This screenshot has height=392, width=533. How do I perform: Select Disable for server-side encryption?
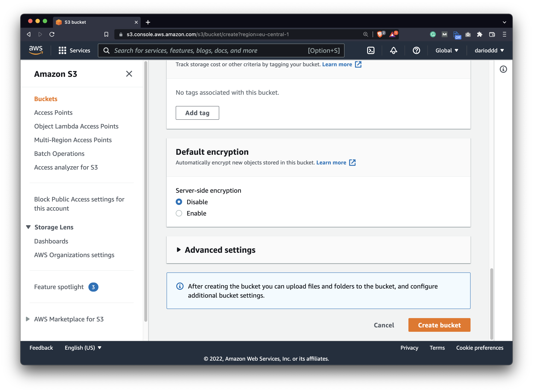coord(179,202)
